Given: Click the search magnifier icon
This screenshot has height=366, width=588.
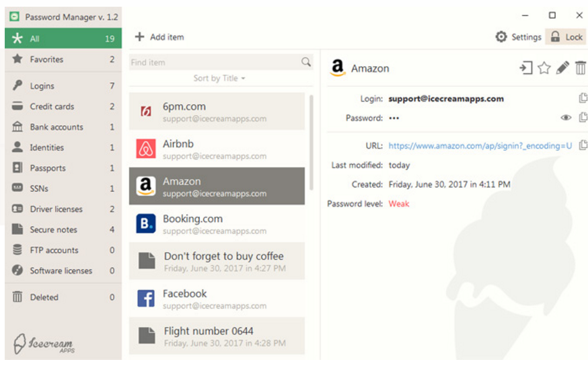Looking at the screenshot, I should click(306, 62).
